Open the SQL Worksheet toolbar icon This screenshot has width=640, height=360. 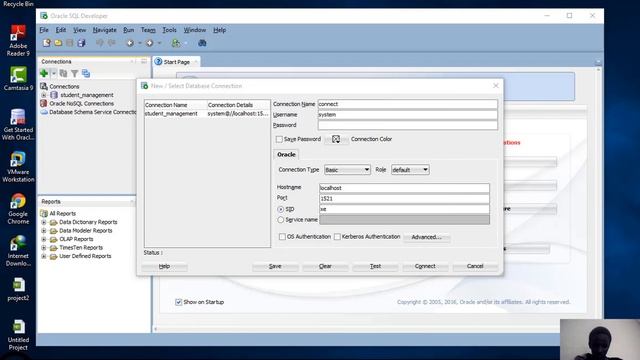(176, 43)
